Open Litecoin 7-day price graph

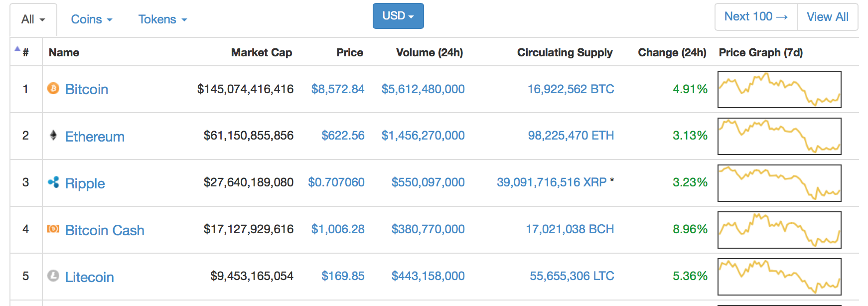click(x=779, y=277)
